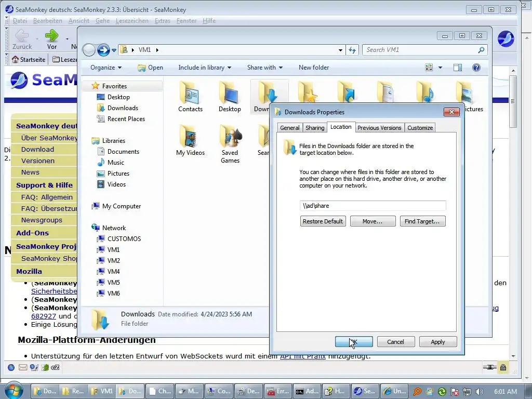Click the Download link in SeaMonkey sidebar
The image size is (532, 399).
point(37,149)
